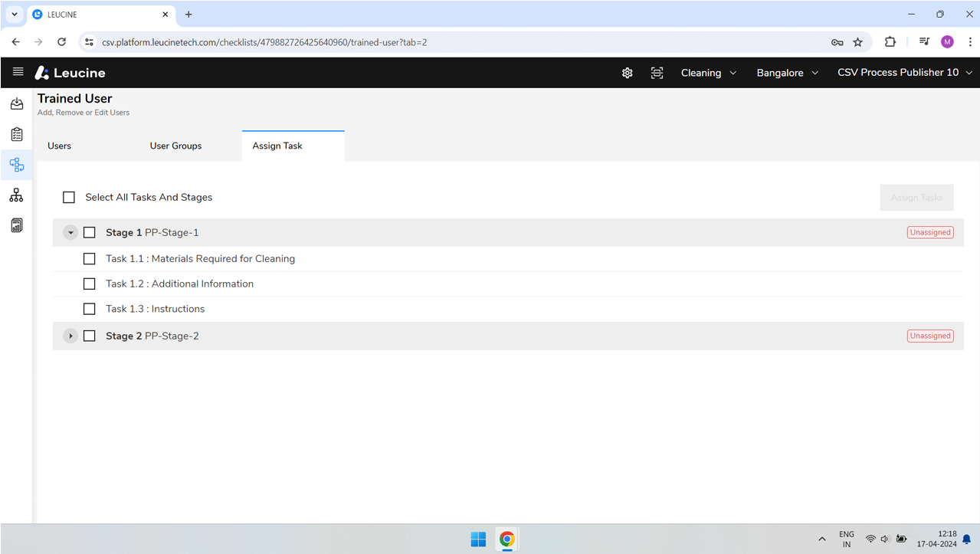Click the Leucine logo
The width and height of the screenshot is (980, 554).
(x=70, y=73)
